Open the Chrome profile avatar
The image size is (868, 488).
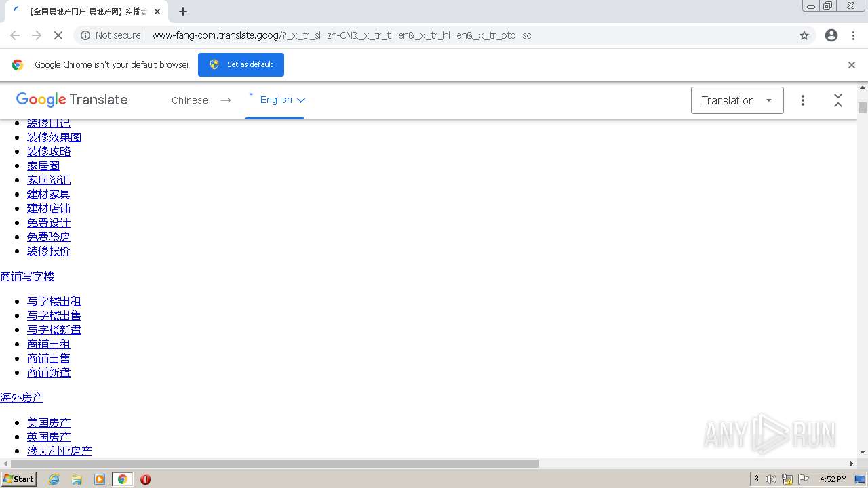click(x=831, y=35)
